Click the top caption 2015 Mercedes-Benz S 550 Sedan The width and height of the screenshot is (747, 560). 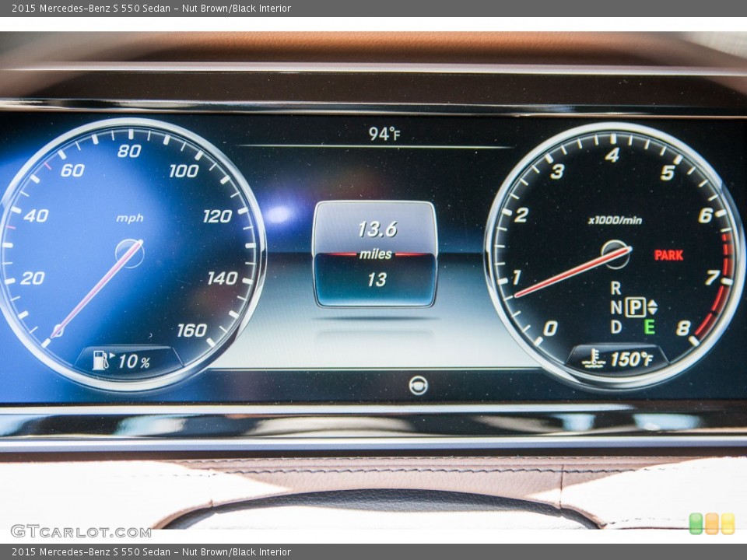91,8
